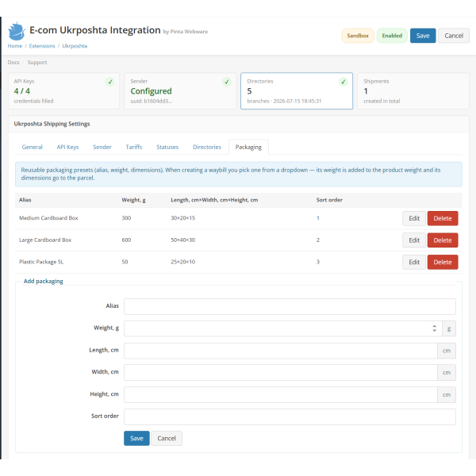Click the Medium Cardboard Box alias text
The width and height of the screenshot is (476, 476).
tap(48, 218)
